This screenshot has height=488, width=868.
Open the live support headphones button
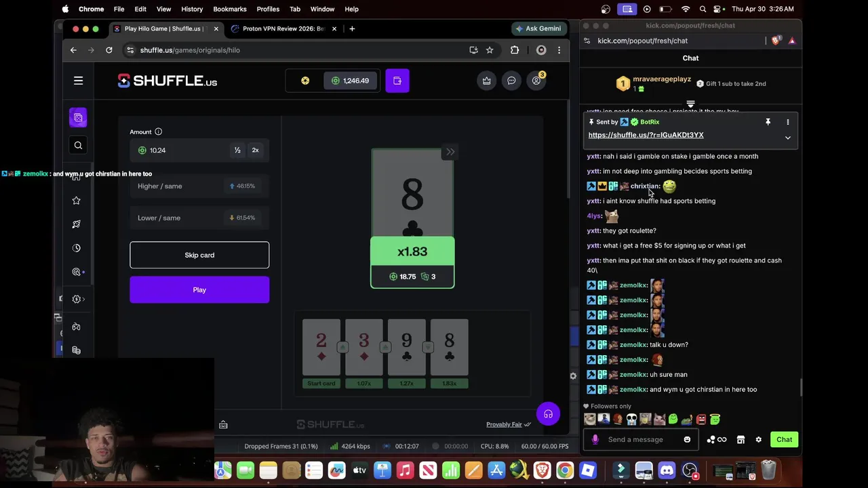[x=548, y=414]
